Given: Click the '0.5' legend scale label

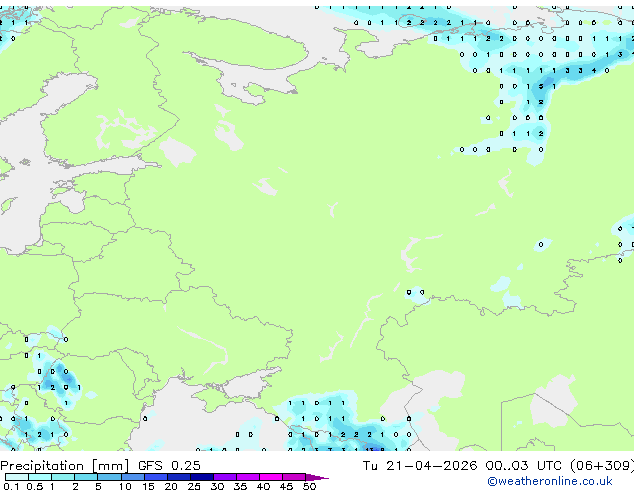Looking at the screenshot, I should (34, 486).
